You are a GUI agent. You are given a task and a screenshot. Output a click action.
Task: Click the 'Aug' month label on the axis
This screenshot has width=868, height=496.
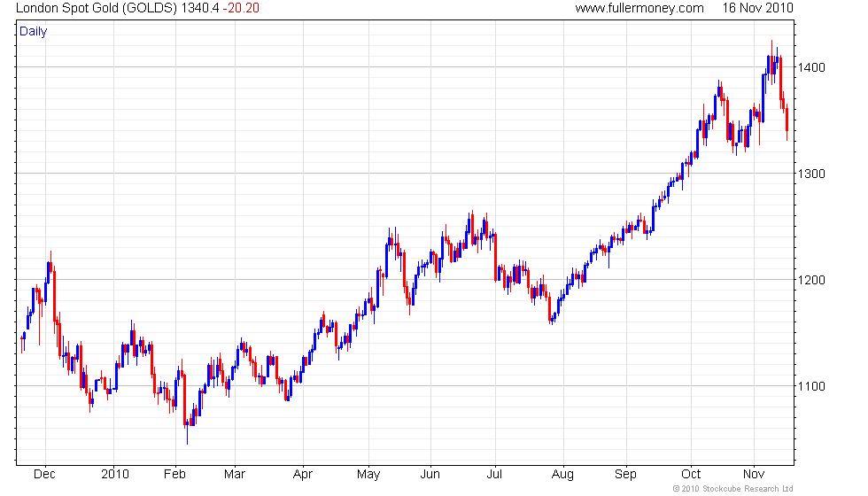(x=562, y=475)
